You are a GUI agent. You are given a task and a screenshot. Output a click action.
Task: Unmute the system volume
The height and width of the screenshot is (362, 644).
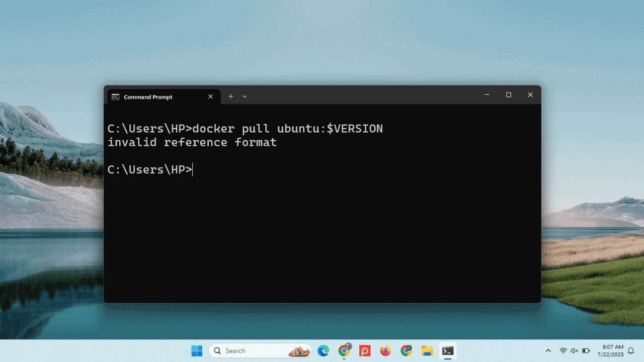(575, 350)
